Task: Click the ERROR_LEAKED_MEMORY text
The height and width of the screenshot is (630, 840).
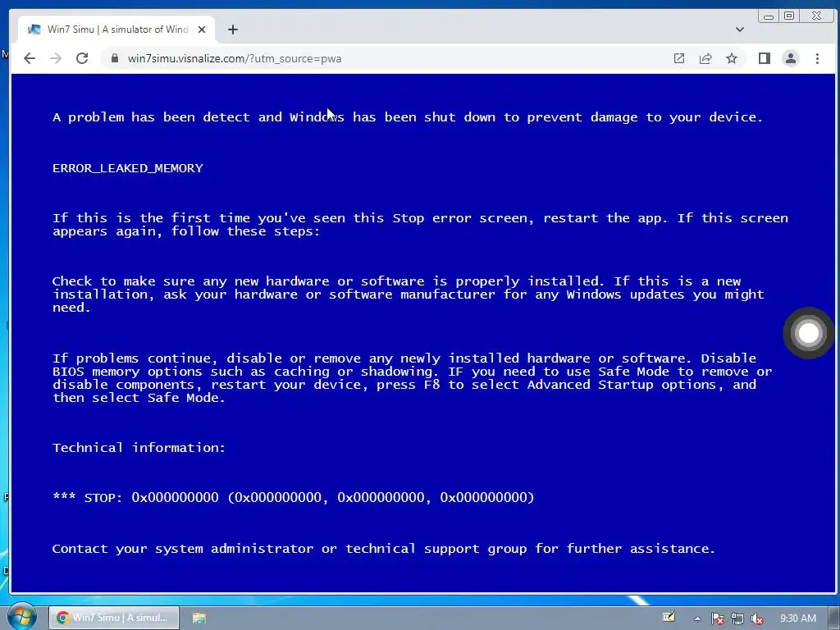Action: coord(127,168)
